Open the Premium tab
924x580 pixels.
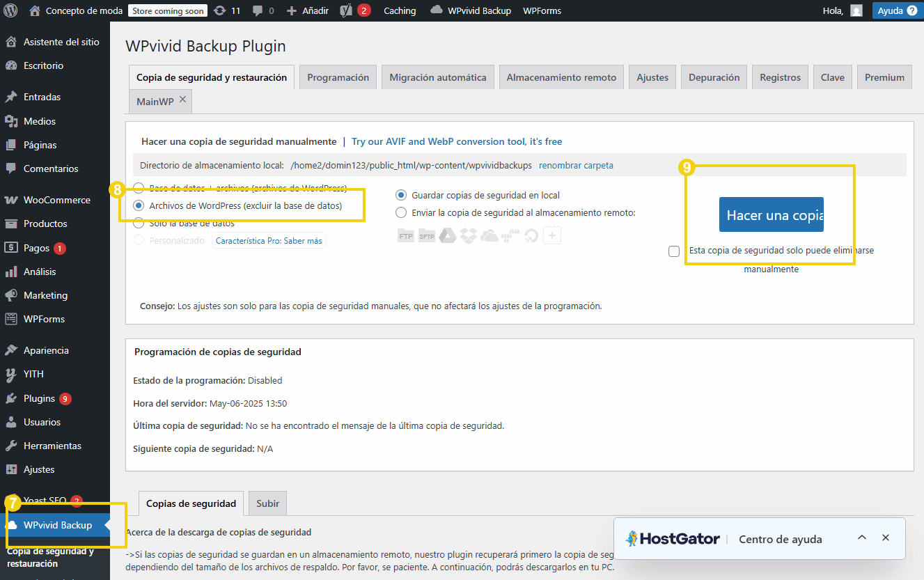[x=885, y=77]
